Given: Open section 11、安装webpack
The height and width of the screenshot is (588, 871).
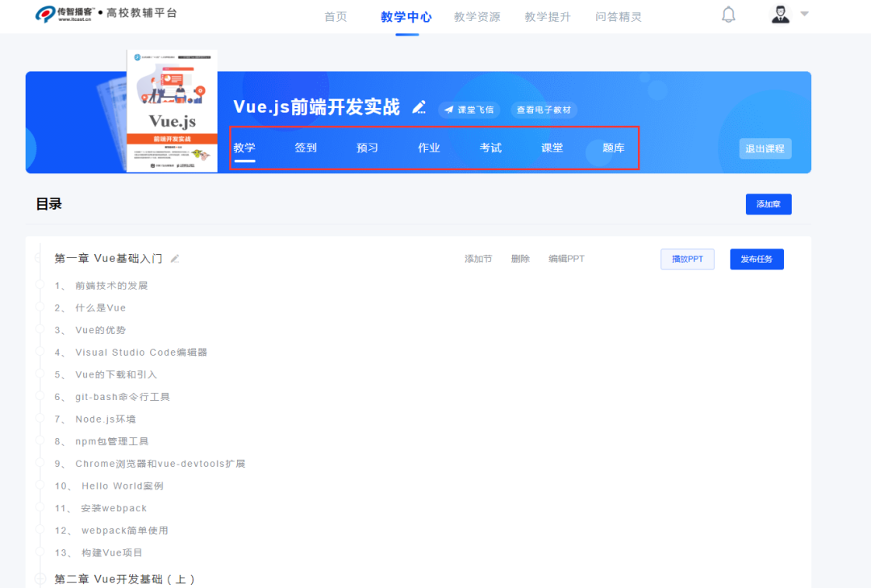Looking at the screenshot, I should (x=101, y=508).
